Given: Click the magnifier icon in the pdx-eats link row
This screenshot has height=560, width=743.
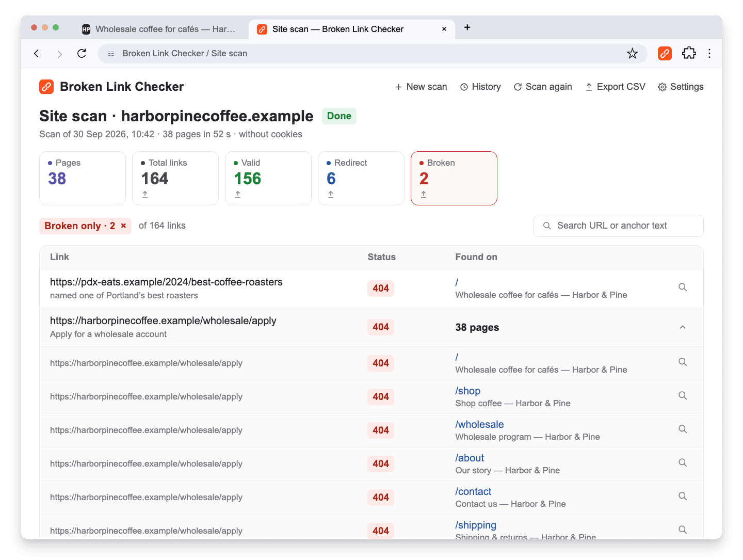Looking at the screenshot, I should (683, 287).
